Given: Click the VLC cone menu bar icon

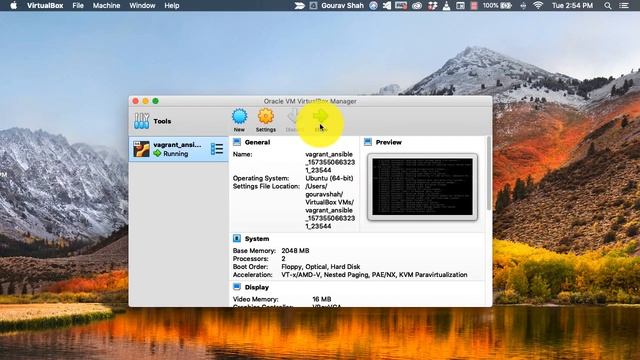Looking at the screenshot, I should [x=447, y=6].
